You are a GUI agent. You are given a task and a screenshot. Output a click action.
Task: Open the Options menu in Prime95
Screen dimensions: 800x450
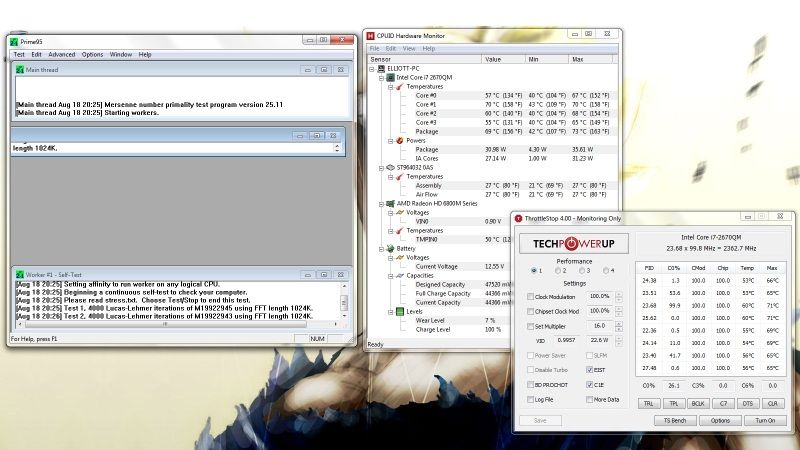tap(92, 55)
